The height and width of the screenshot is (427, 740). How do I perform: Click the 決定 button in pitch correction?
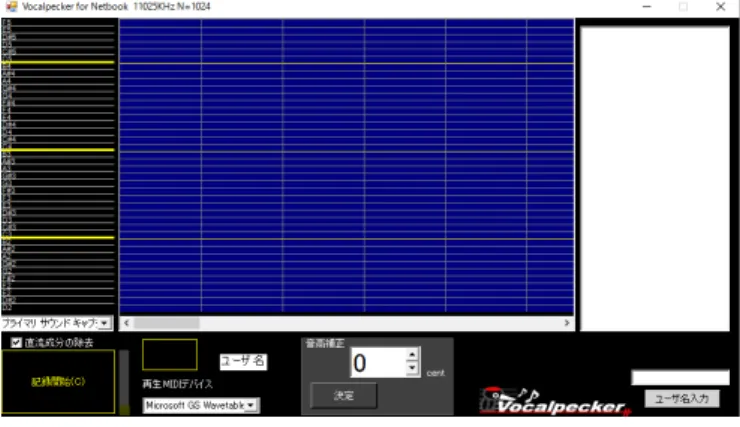click(344, 395)
